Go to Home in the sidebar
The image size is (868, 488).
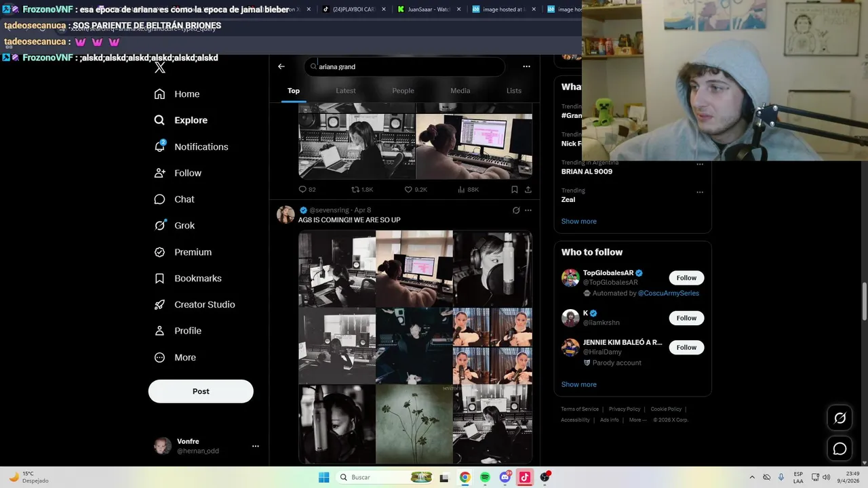tap(177, 94)
